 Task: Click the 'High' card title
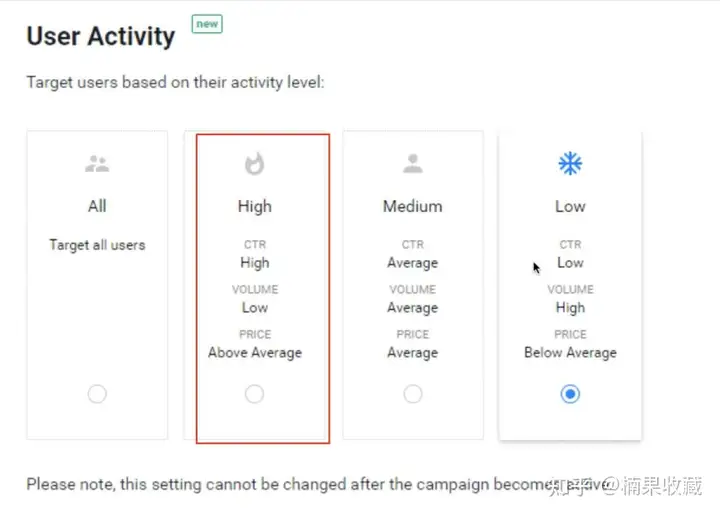[255, 207]
